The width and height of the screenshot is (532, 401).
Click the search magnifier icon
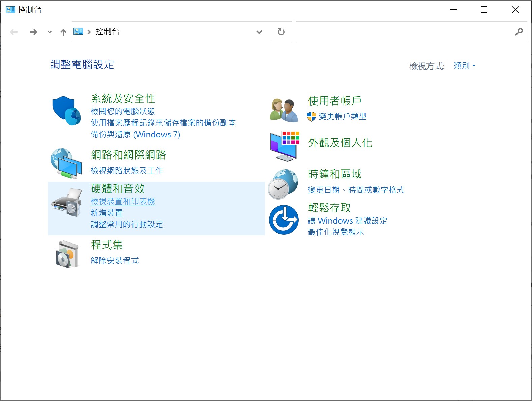tap(519, 32)
